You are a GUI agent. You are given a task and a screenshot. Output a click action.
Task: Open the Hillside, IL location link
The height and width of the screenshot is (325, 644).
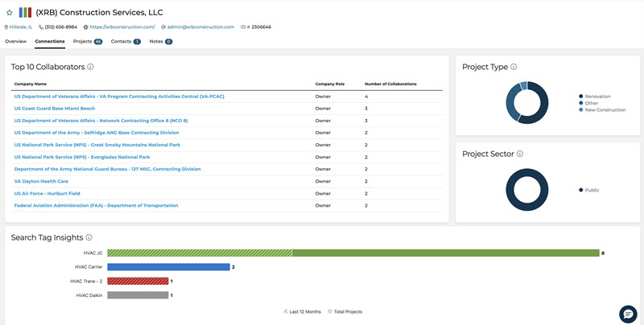point(21,27)
